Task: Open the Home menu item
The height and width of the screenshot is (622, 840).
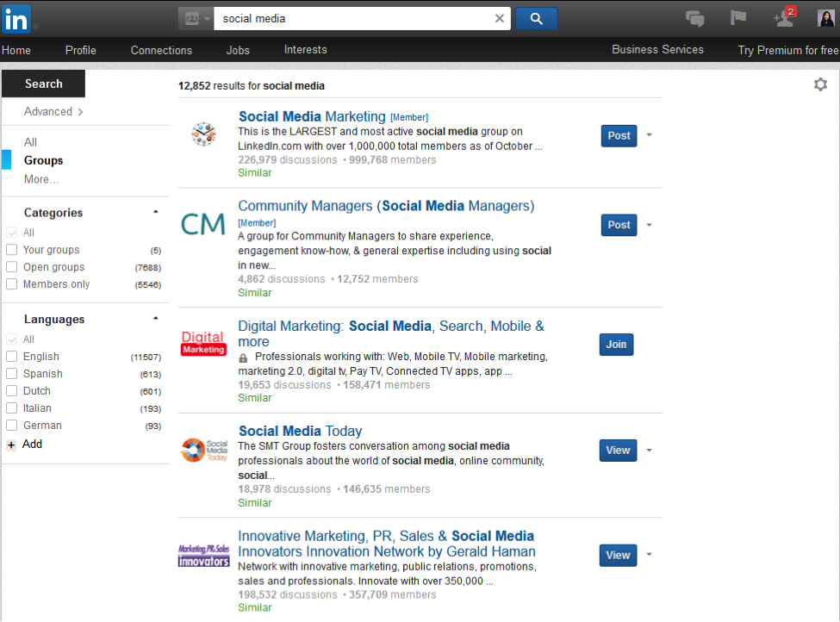Action: tap(16, 50)
